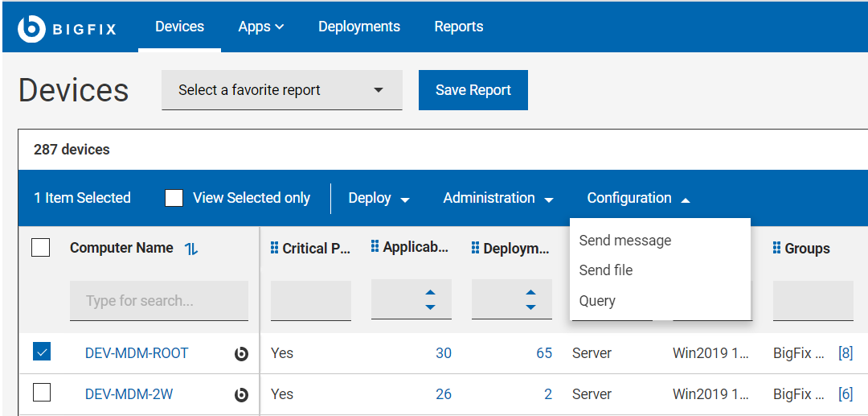This screenshot has width=868, height=416.
Task: Check the DEV-MDM-2W row checkbox
Action: coord(42,393)
